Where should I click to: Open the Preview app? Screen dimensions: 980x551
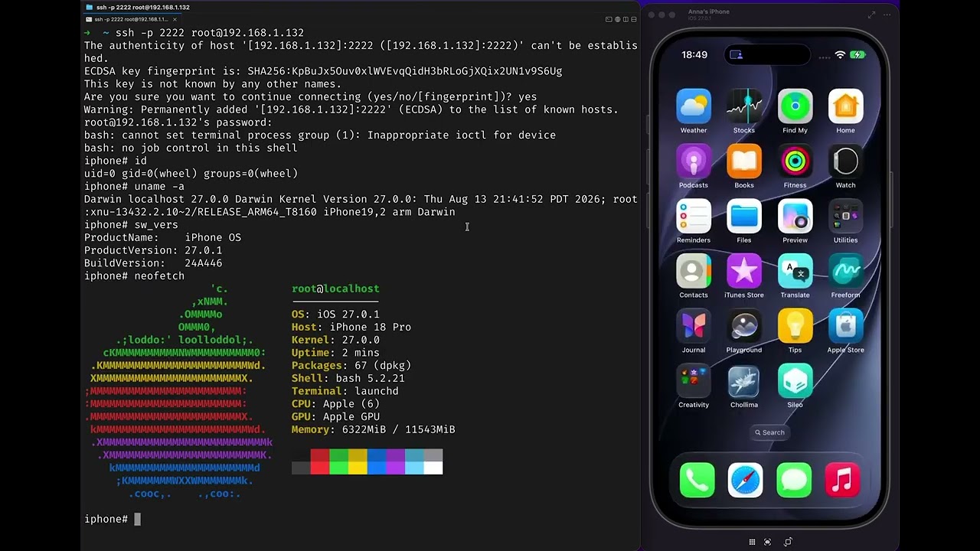click(795, 217)
